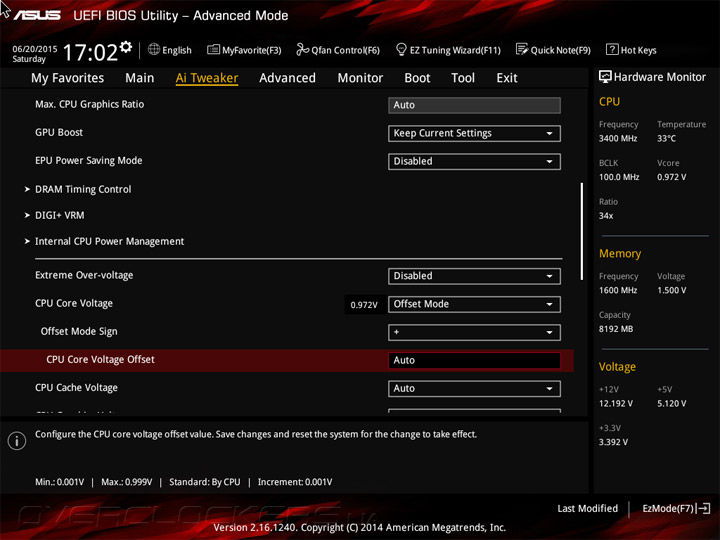Select the Ai Tweaker tab
The height and width of the screenshot is (540, 720).
click(207, 78)
